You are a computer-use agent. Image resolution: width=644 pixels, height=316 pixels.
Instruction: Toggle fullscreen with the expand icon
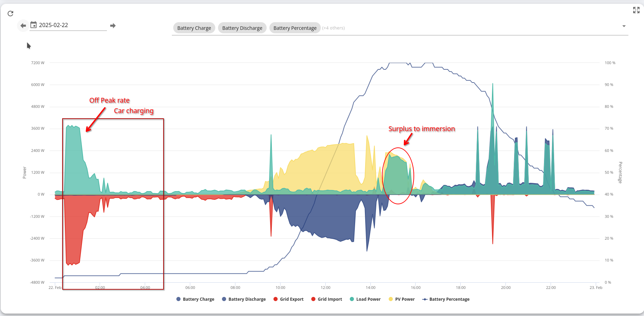tap(636, 10)
